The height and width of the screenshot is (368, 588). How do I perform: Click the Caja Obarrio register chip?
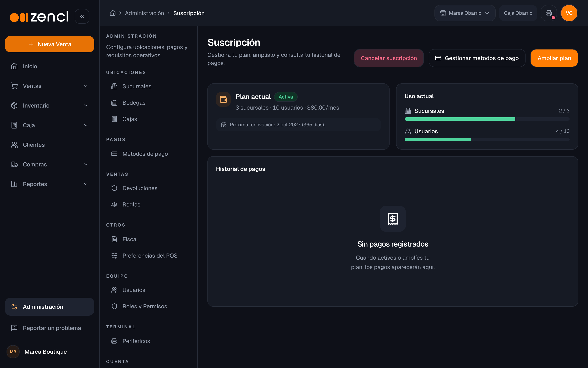pos(518,13)
